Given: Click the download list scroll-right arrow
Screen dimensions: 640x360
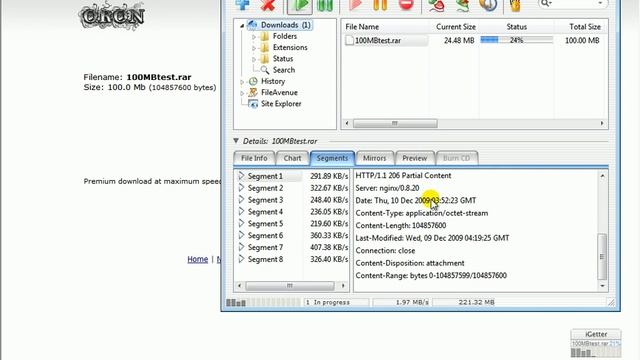Looking at the screenshot, I should (602, 123).
